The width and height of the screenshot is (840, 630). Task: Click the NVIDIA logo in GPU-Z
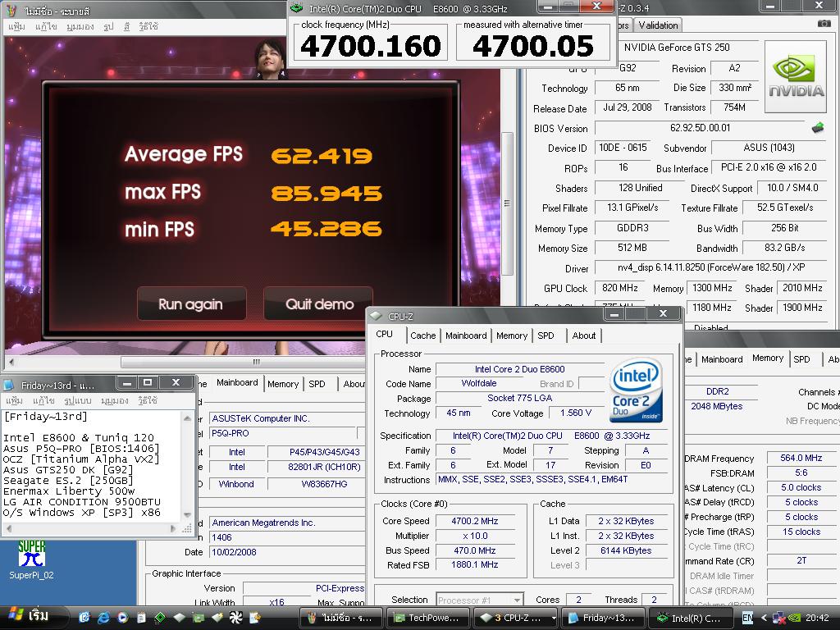tap(796, 77)
